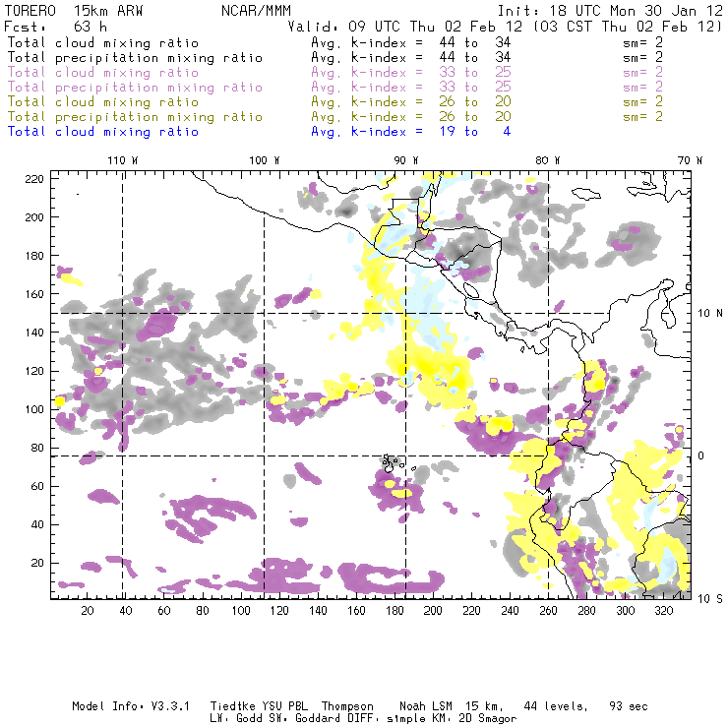Select the '110 W' longitude label
The width and height of the screenshot is (728, 728).
click(x=123, y=160)
